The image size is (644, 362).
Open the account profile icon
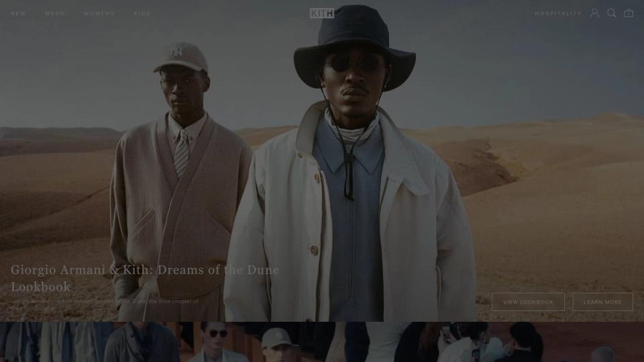point(594,13)
